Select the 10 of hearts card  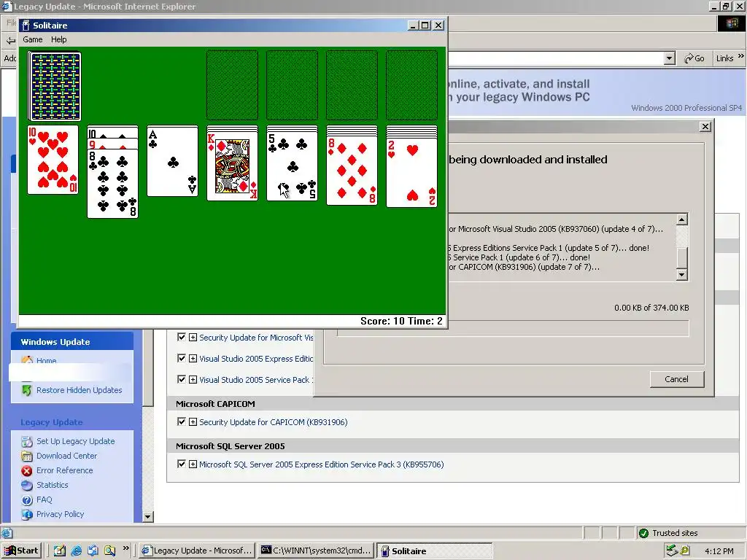click(53, 160)
